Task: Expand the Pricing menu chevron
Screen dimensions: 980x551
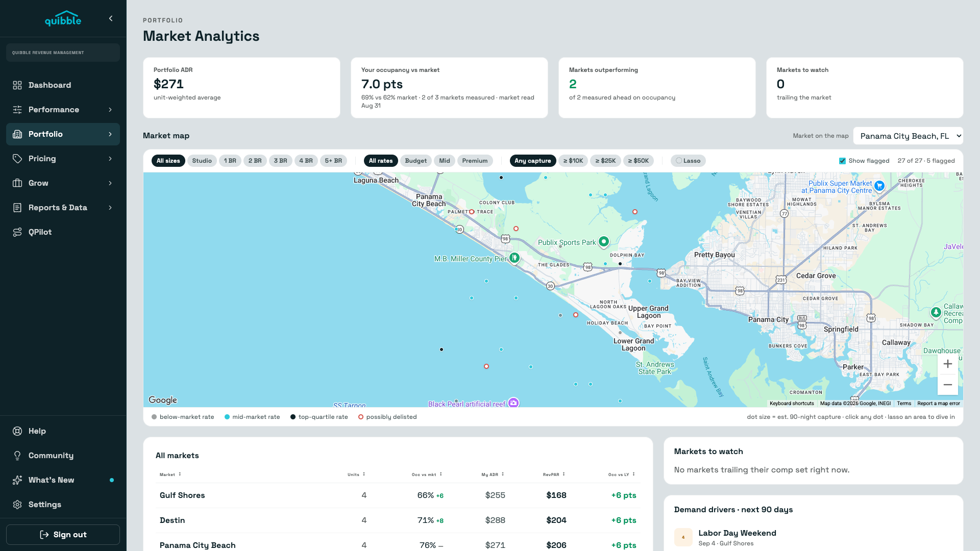Action: coord(110,159)
